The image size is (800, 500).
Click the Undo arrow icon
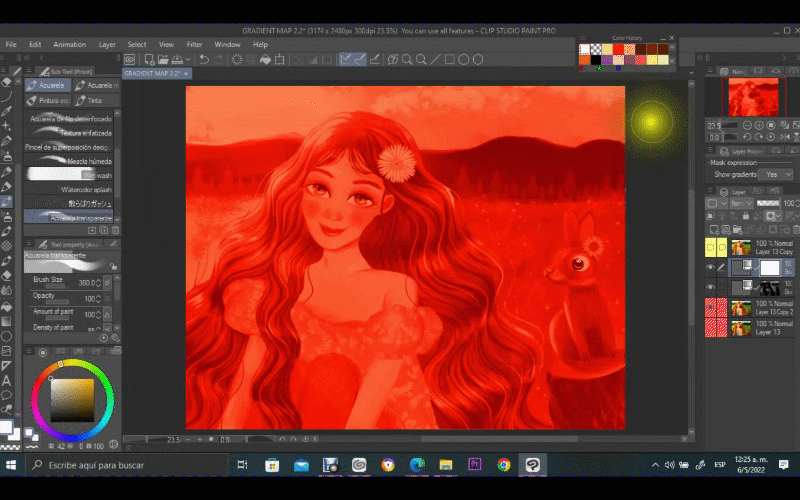click(204, 59)
